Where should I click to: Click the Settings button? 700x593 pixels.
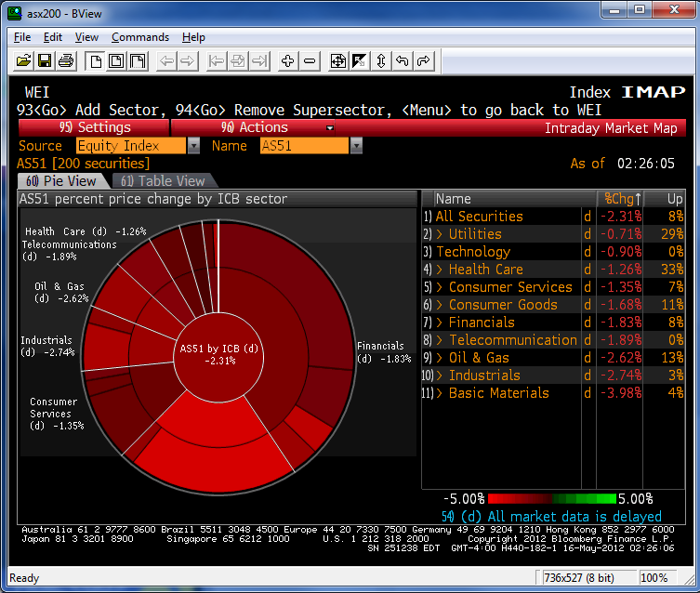pyautogui.click(x=94, y=127)
